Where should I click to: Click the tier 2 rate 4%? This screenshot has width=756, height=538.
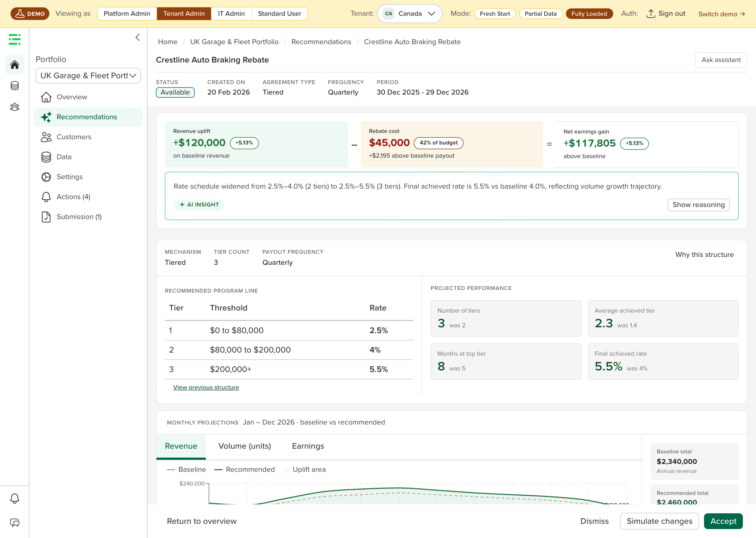(x=375, y=350)
